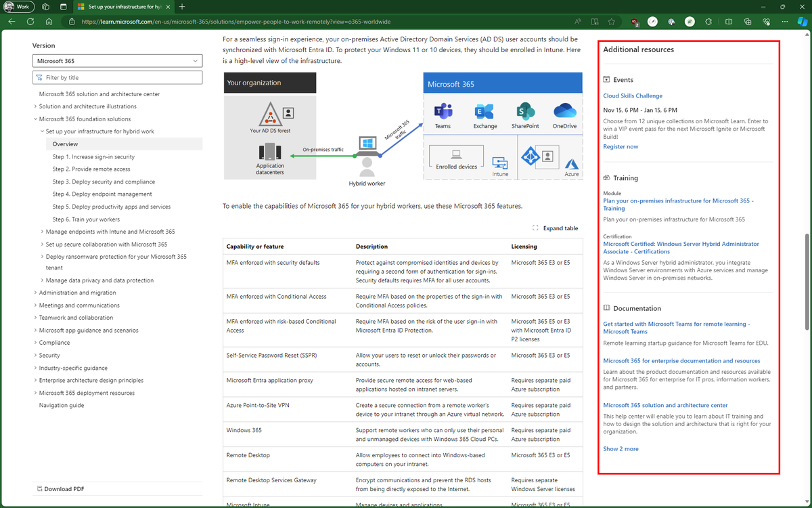Expand Teamwork and collaboration section
The image size is (812, 508).
pos(35,318)
